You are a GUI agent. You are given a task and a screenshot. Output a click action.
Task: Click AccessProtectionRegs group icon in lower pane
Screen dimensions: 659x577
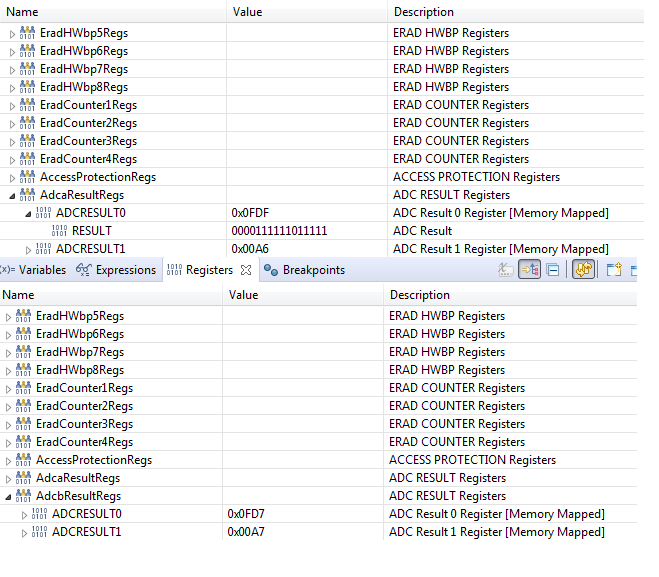(x=24, y=460)
